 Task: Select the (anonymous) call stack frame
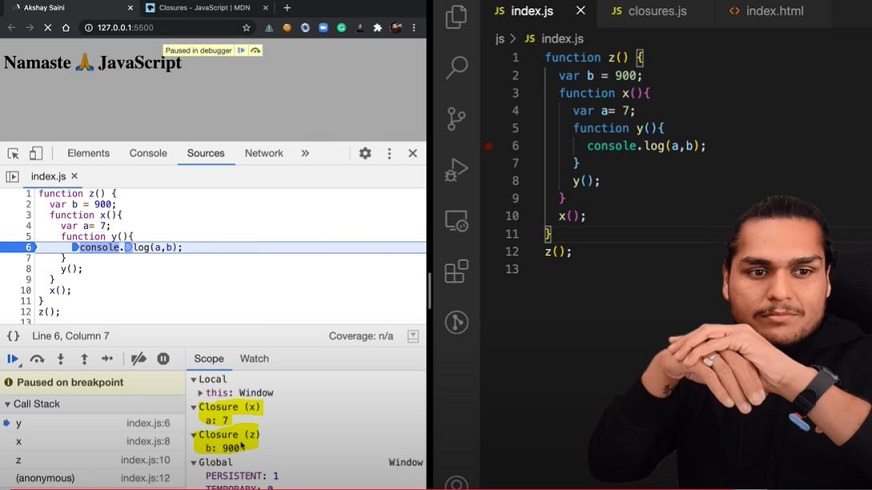click(x=92, y=478)
